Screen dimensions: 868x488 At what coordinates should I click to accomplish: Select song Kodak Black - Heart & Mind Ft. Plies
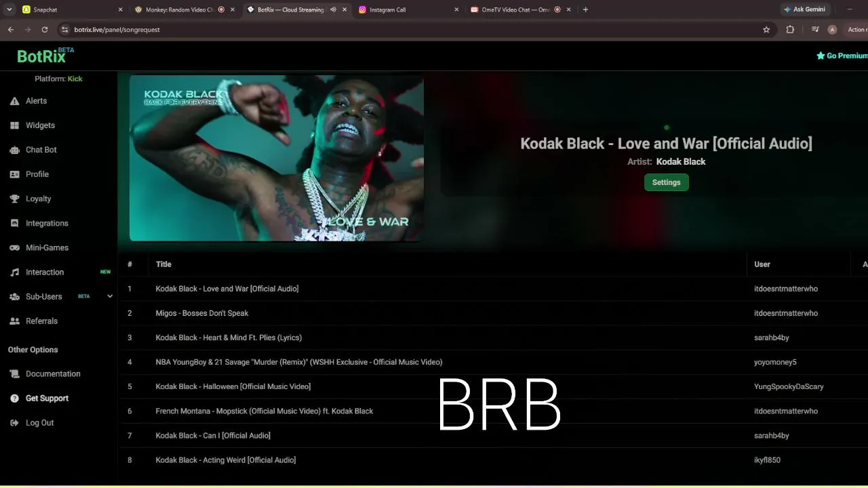click(229, 338)
